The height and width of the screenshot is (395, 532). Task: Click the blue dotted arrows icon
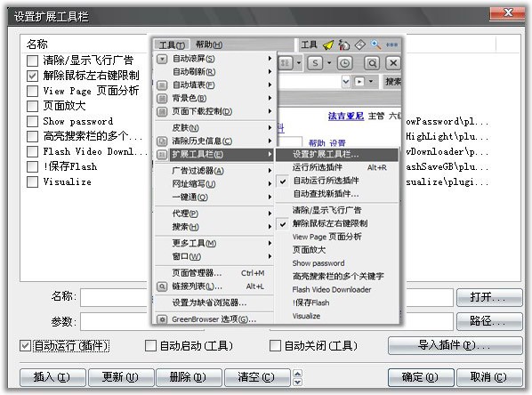click(x=391, y=44)
